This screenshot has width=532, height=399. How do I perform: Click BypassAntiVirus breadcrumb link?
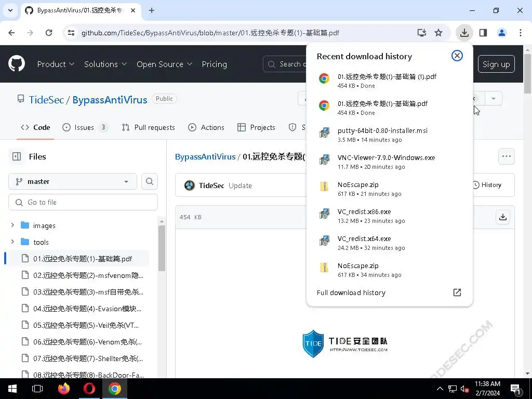click(x=205, y=157)
